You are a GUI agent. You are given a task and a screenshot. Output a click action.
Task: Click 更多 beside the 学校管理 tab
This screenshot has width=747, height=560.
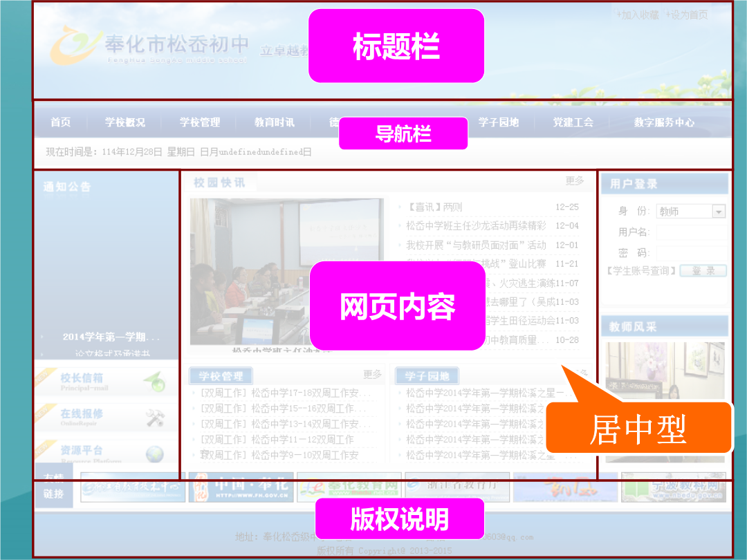(373, 374)
